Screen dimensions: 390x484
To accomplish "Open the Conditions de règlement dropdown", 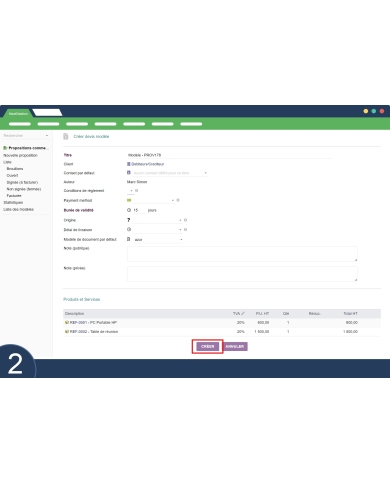I will pos(131,191).
